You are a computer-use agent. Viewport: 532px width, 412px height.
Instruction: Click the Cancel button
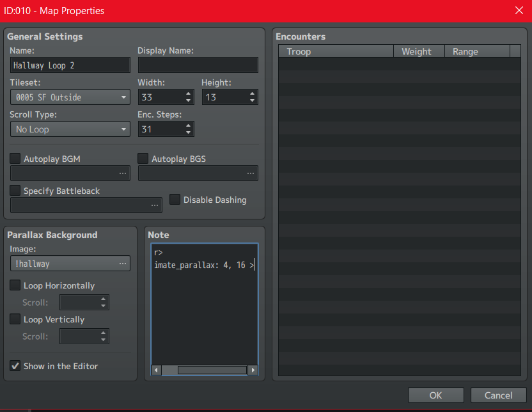[x=498, y=395]
